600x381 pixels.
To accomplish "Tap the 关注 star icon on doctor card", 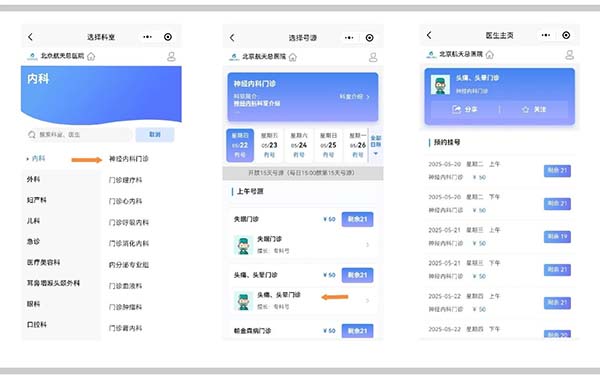I will pyautogui.click(x=525, y=109).
